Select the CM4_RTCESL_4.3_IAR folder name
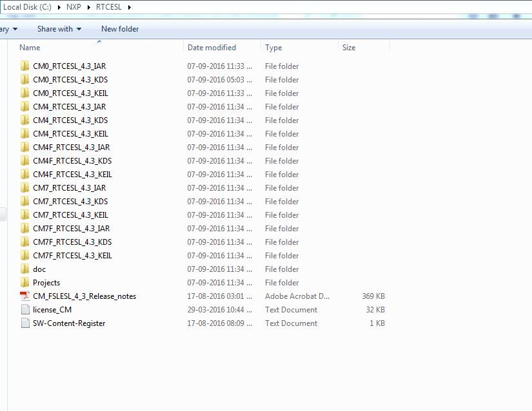This screenshot has width=532, height=411. 70,107
